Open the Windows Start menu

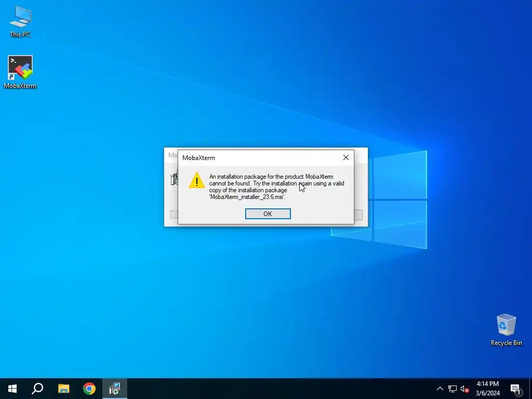click(12, 389)
